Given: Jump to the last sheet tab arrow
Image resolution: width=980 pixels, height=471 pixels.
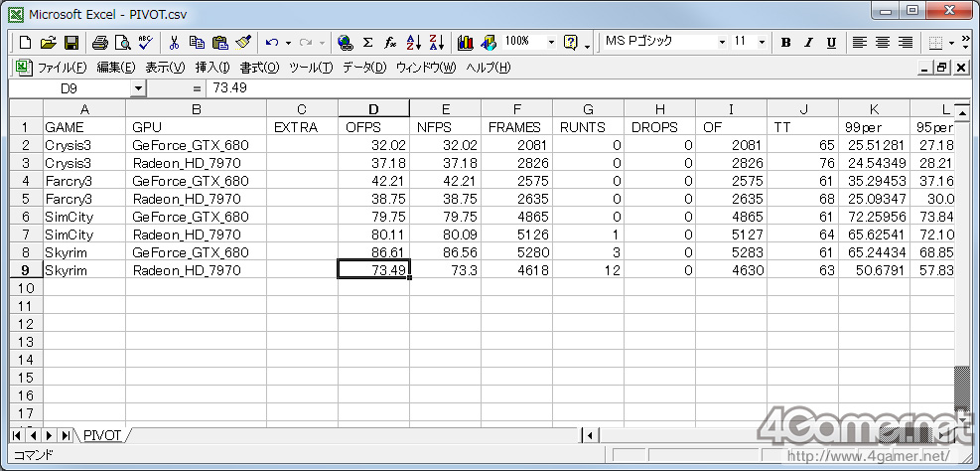Looking at the screenshot, I should coord(66,435).
